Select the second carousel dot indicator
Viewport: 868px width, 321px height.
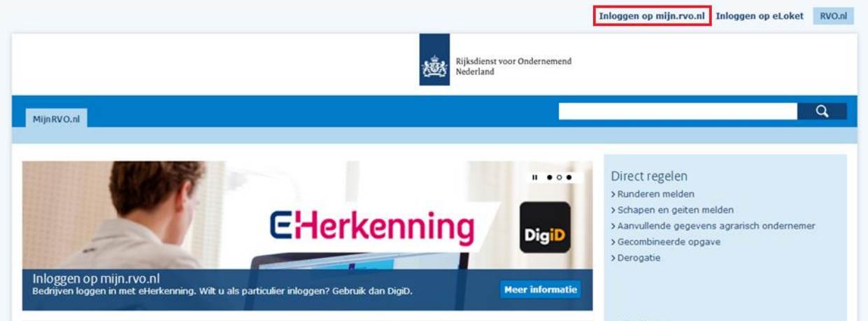560,178
